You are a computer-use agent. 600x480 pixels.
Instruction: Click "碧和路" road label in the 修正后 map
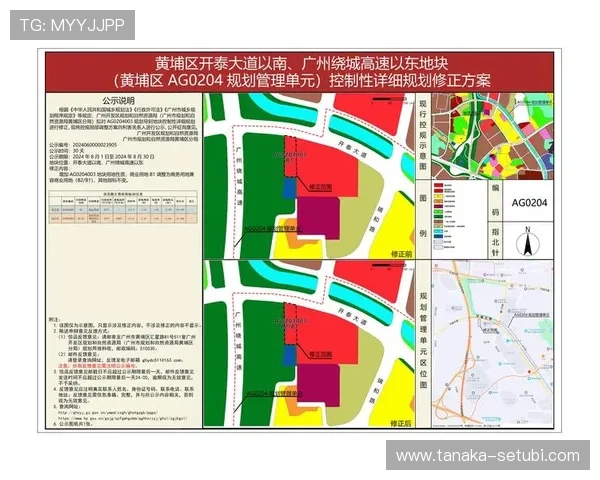pyautogui.click(x=378, y=391)
